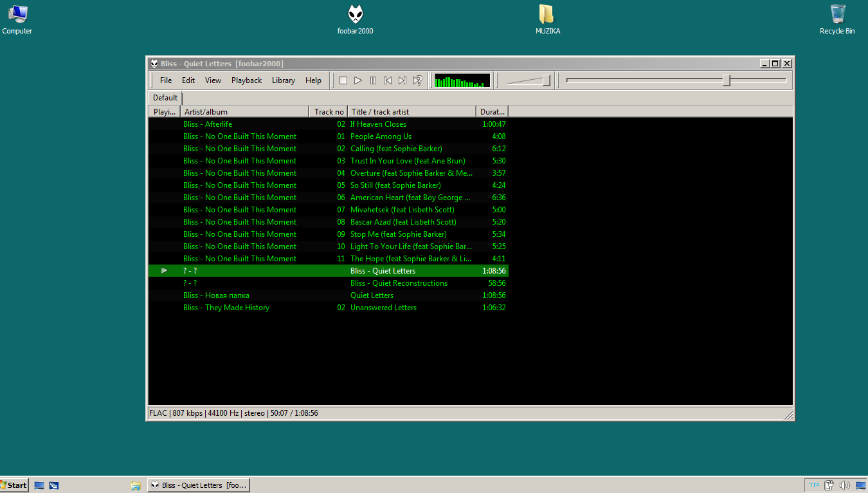Click the foobar2000 taskbar button
The width and height of the screenshot is (868, 493).
click(x=198, y=485)
